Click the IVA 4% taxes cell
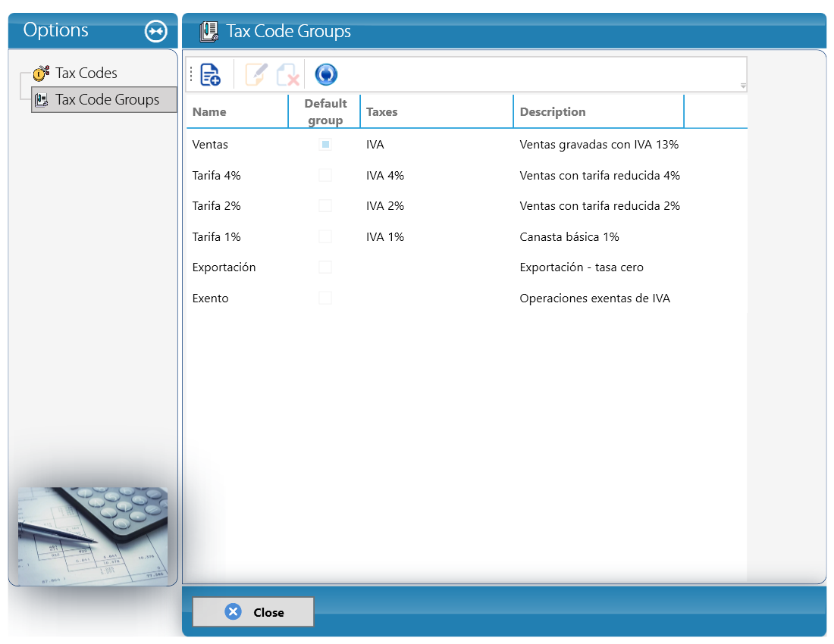The width and height of the screenshot is (834, 644). [385, 175]
